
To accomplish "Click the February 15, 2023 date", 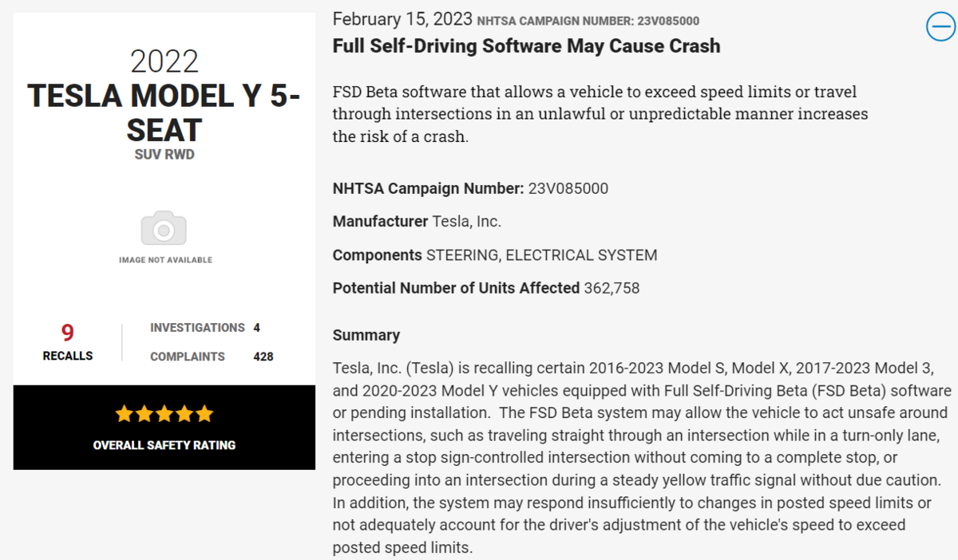I will click(x=402, y=19).
